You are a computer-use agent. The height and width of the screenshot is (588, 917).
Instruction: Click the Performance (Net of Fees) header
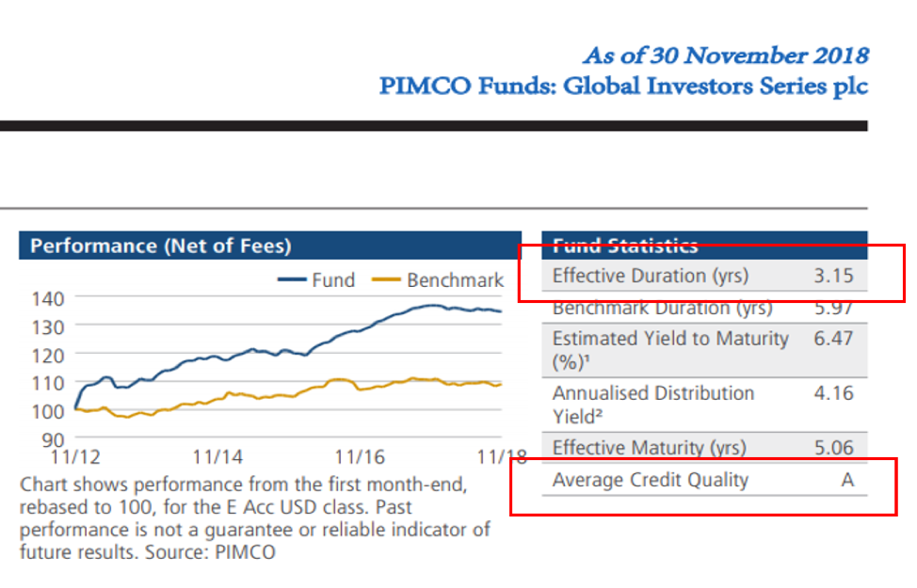(x=161, y=246)
